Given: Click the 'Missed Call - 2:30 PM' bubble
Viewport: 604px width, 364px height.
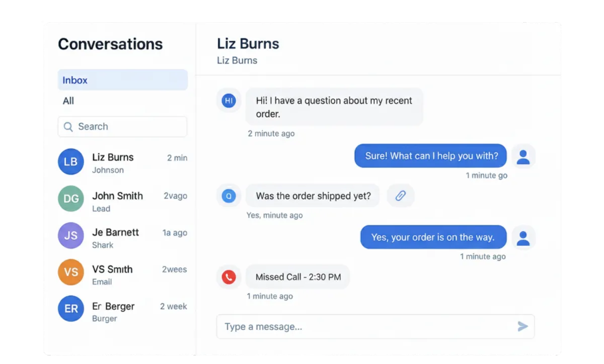Looking at the screenshot, I should pyautogui.click(x=298, y=277).
